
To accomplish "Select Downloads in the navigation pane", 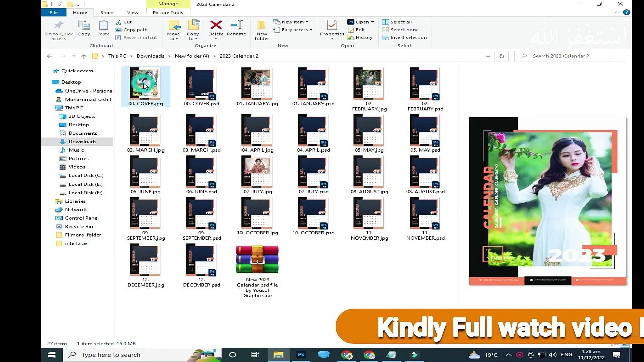I will tap(77, 142).
